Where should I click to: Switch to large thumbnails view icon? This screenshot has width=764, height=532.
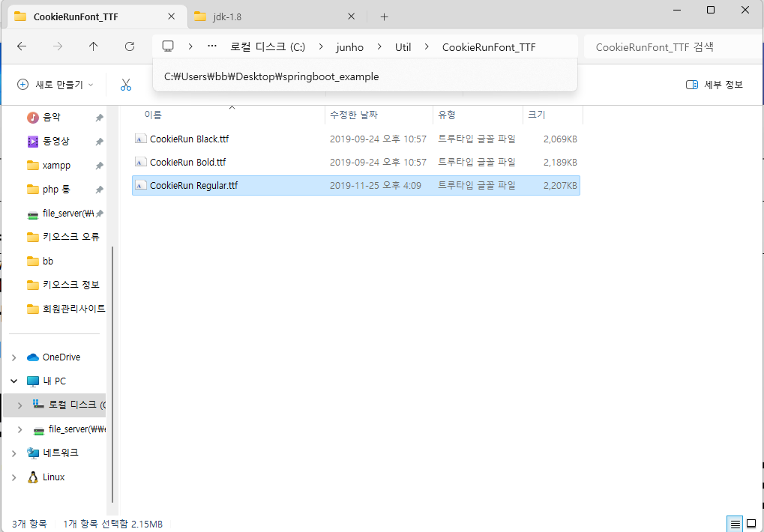(x=751, y=525)
